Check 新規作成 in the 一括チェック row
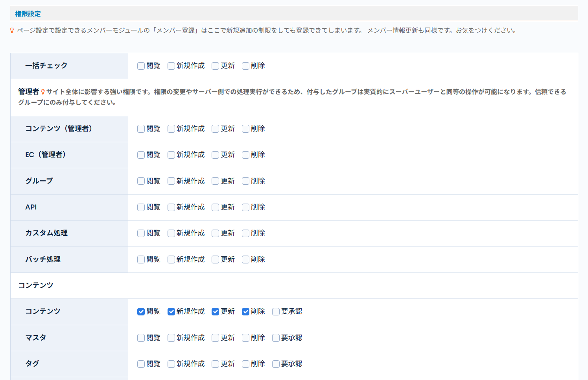This screenshot has height=380, width=588. (171, 66)
